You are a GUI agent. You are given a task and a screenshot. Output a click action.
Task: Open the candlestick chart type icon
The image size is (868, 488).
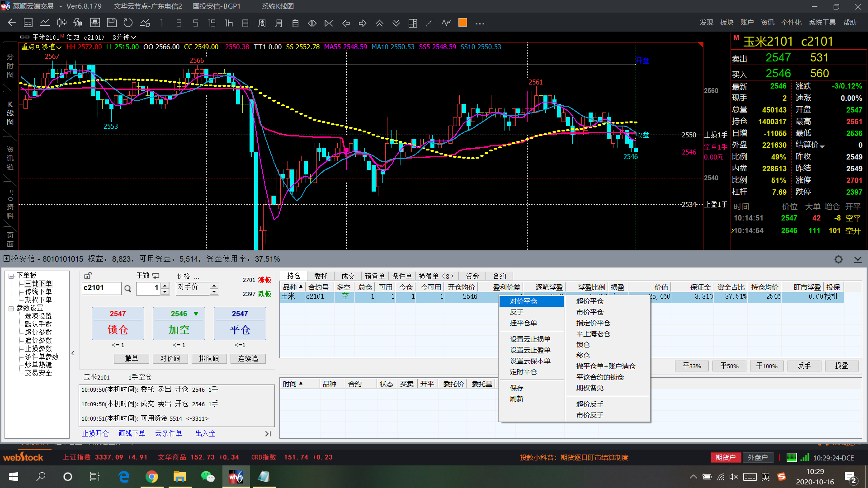click(x=61, y=23)
